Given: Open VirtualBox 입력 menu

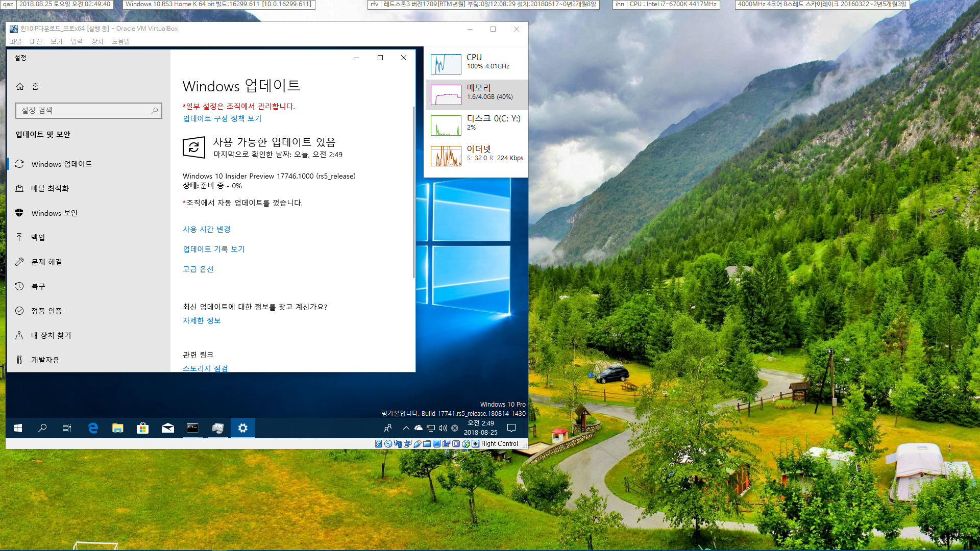Looking at the screenshot, I should coord(77,41).
